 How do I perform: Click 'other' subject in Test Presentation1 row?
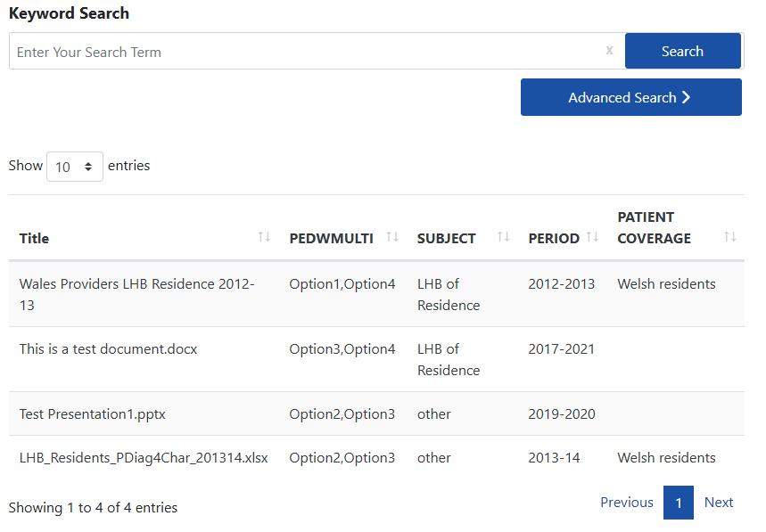tap(433, 413)
